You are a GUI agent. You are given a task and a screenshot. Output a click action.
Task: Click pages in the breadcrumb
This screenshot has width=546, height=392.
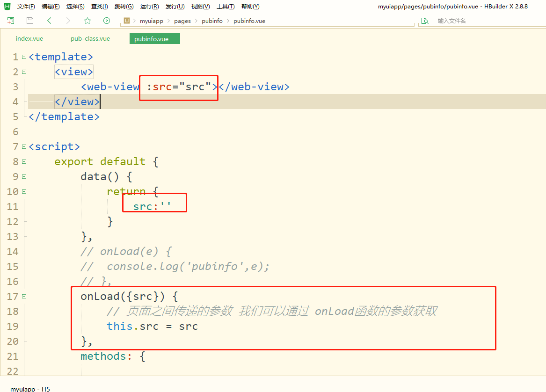pos(182,21)
